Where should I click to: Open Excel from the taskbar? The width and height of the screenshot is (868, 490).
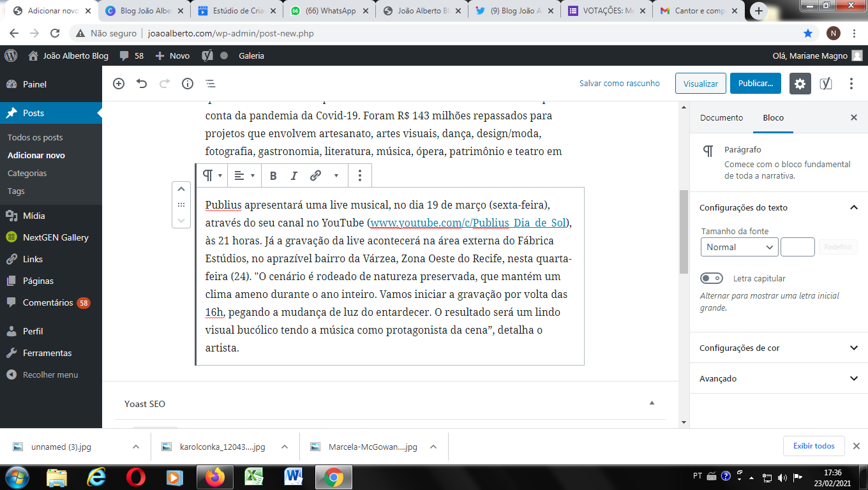(255, 477)
